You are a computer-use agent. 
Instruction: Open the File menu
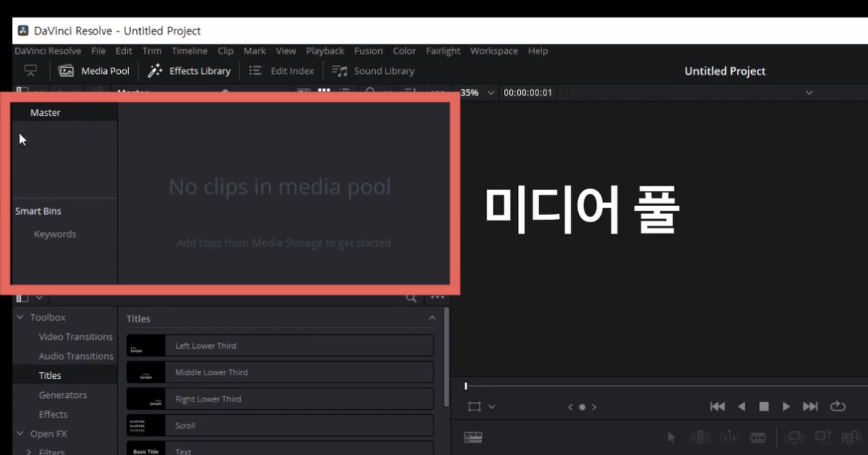pyautogui.click(x=98, y=51)
